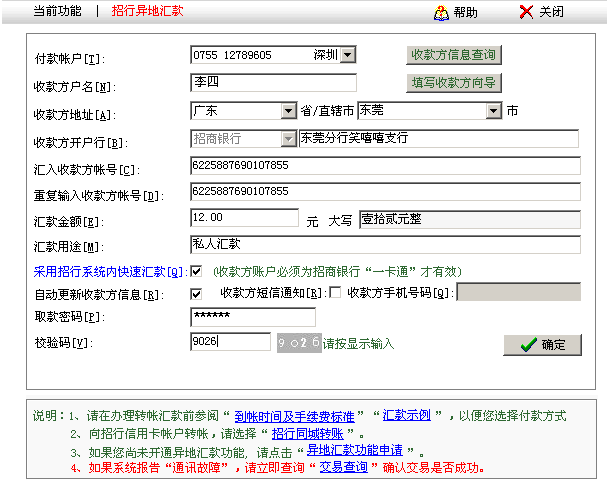Expand the province dropdown showing 广东
The width and height of the screenshot is (613, 485).
click(289, 111)
